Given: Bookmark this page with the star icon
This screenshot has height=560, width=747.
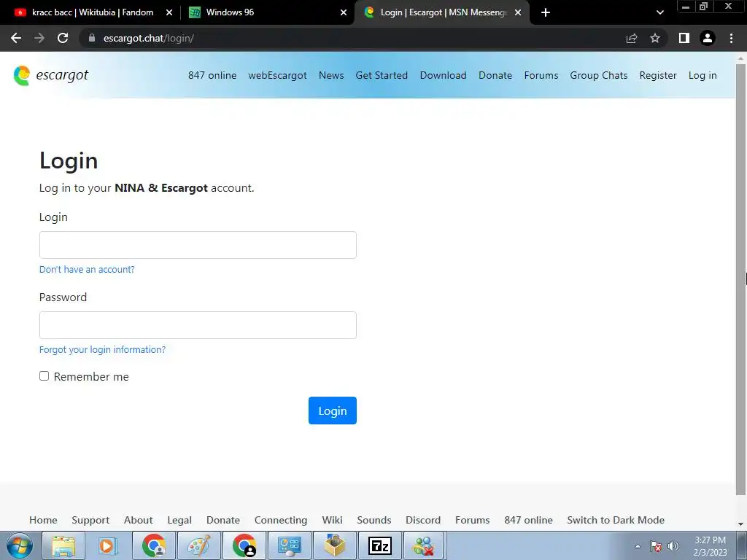Looking at the screenshot, I should click(655, 38).
